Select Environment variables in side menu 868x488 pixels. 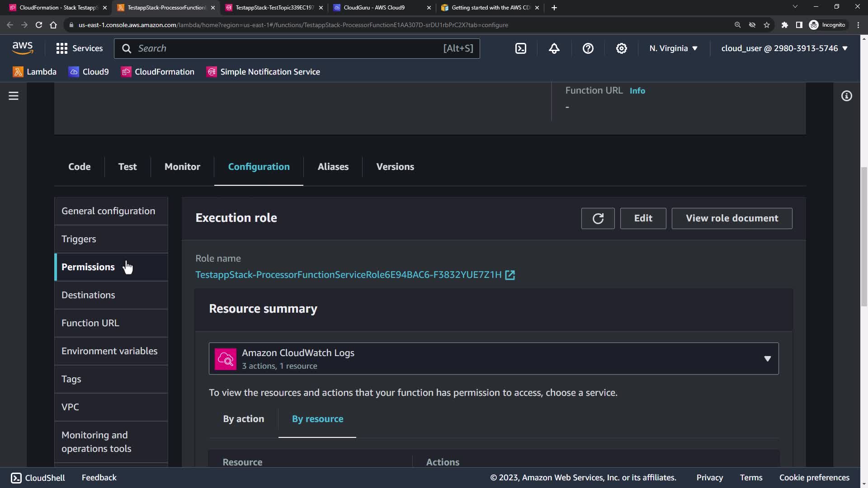pyautogui.click(x=109, y=351)
